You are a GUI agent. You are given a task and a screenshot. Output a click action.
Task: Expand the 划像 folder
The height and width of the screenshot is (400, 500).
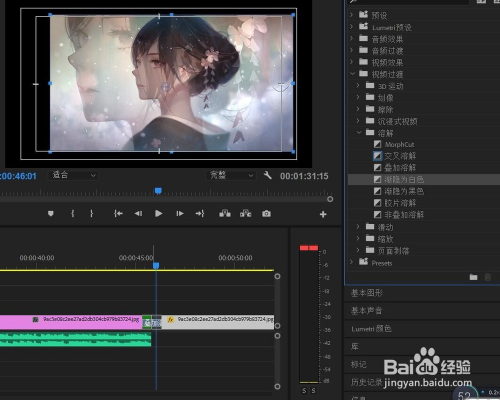[358, 97]
